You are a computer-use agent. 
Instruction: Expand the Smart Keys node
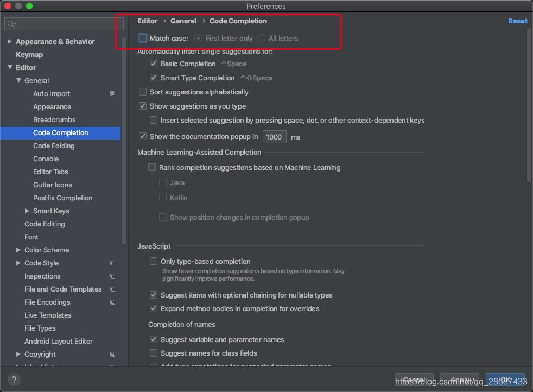(x=27, y=211)
